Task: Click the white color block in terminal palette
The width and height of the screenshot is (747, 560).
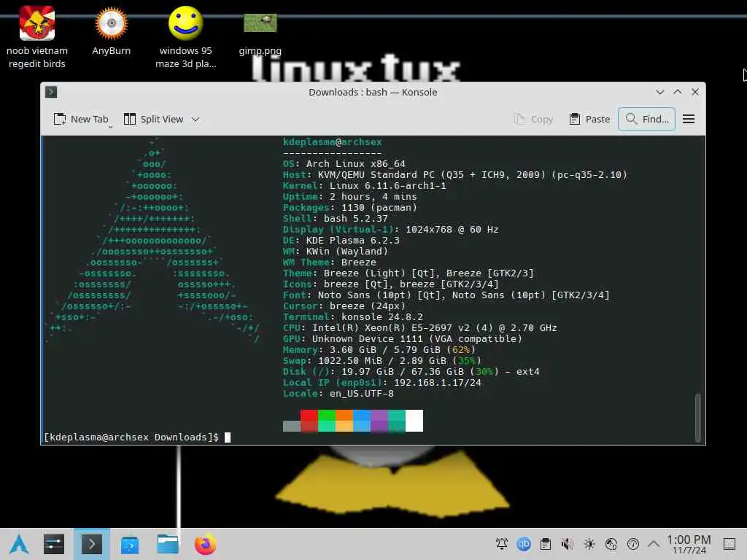Action: click(414, 421)
